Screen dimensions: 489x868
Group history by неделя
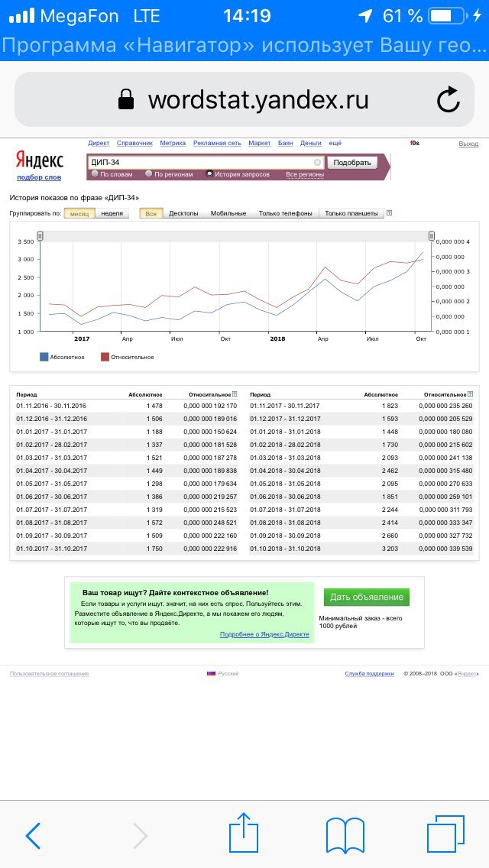coord(112,214)
